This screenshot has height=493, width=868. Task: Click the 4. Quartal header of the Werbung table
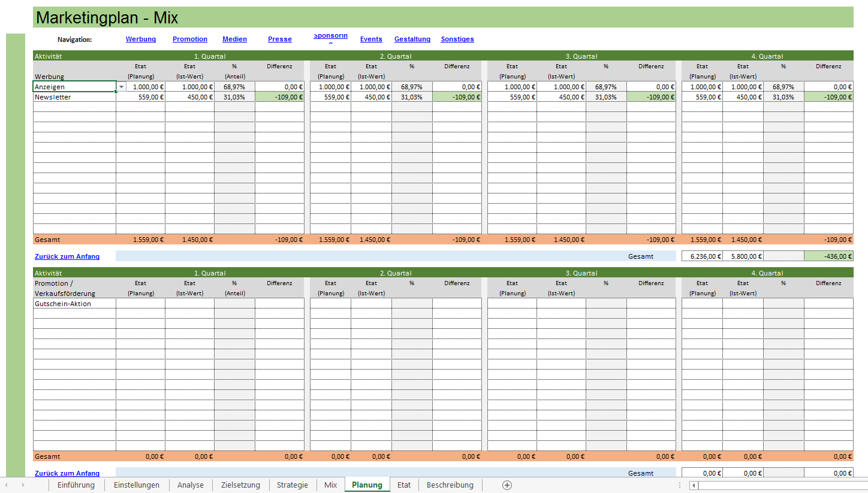(767, 56)
